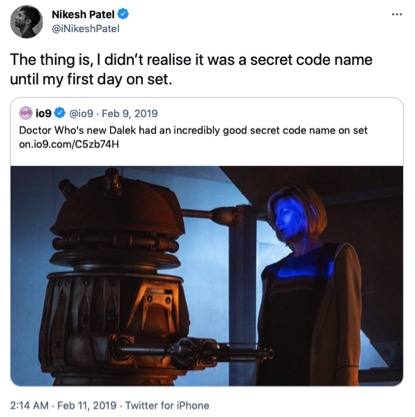Click the main tweet text about secret code name

coord(191,69)
